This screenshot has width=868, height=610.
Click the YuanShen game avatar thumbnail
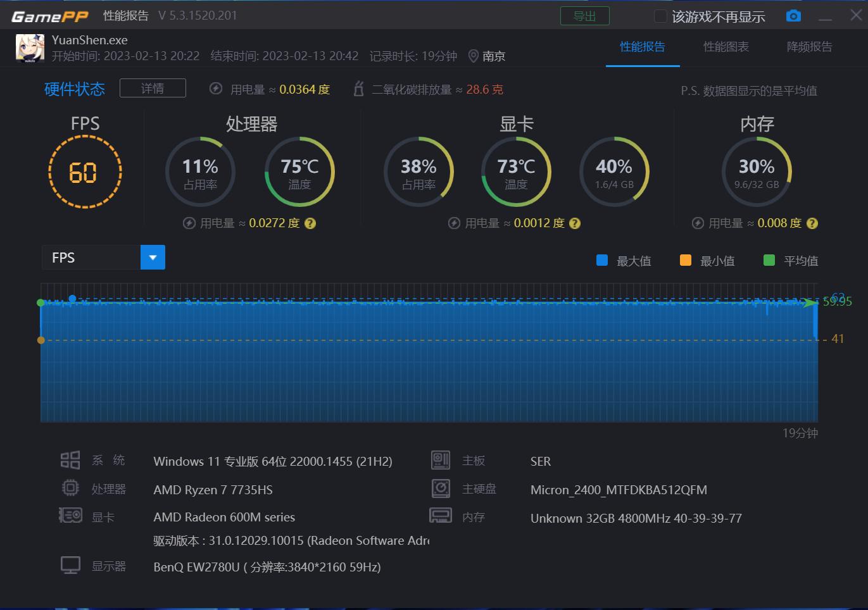[x=30, y=47]
